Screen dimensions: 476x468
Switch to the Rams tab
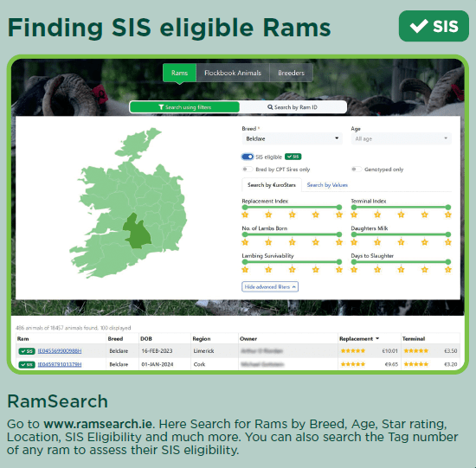179,73
